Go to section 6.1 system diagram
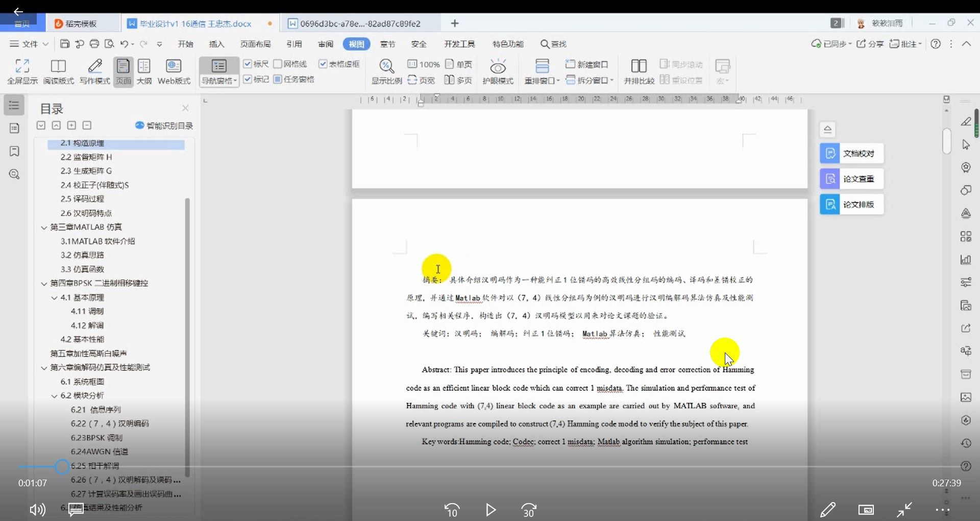 82,382
